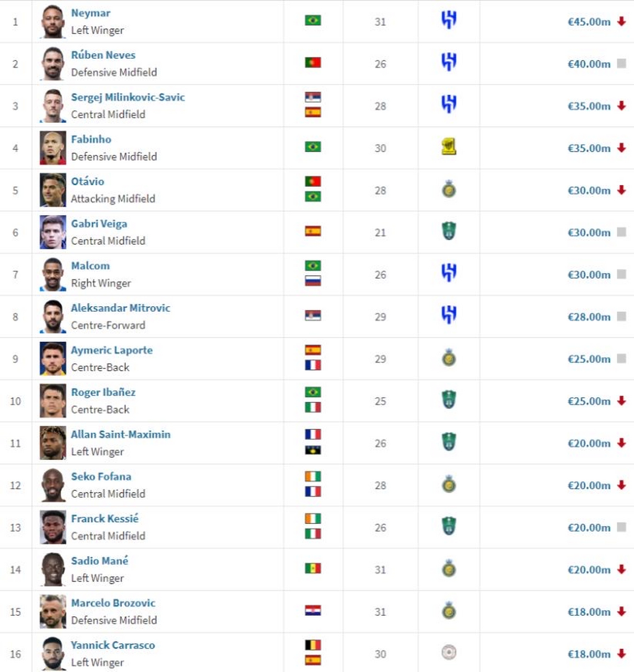This screenshot has height=672, width=634.
Task: Click grey unchanged indicator beside Malcom's value
Action: pos(621,274)
